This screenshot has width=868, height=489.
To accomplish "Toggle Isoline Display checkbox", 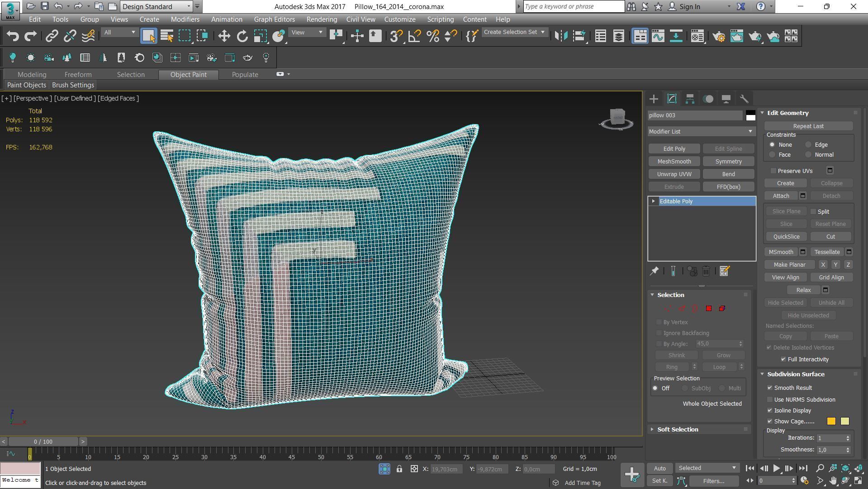I will point(770,411).
